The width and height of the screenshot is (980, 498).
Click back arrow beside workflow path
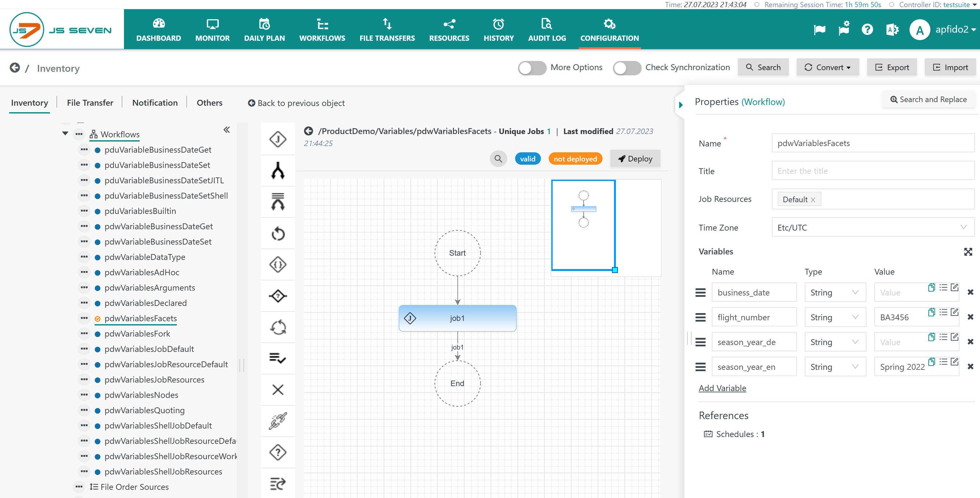(x=309, y=131)
